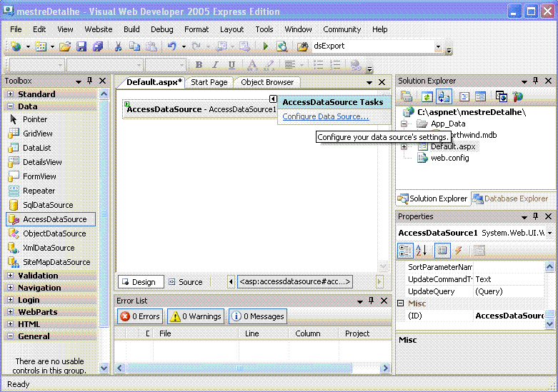Collapse the smart tag tasks arrow
Image resolution: width=558 pixels, height=392 pixels.
(x=273, y=99)
